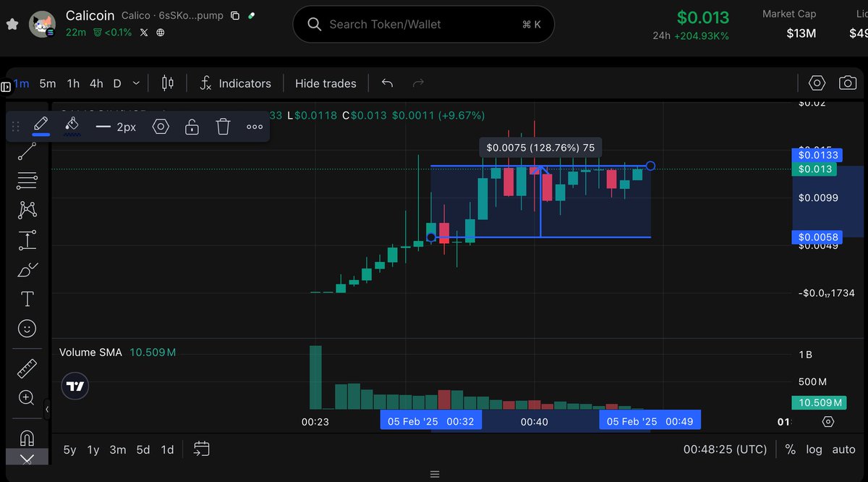868x482 pixels.
Task: Select the brush drawing tool
Action: [27, 270]
